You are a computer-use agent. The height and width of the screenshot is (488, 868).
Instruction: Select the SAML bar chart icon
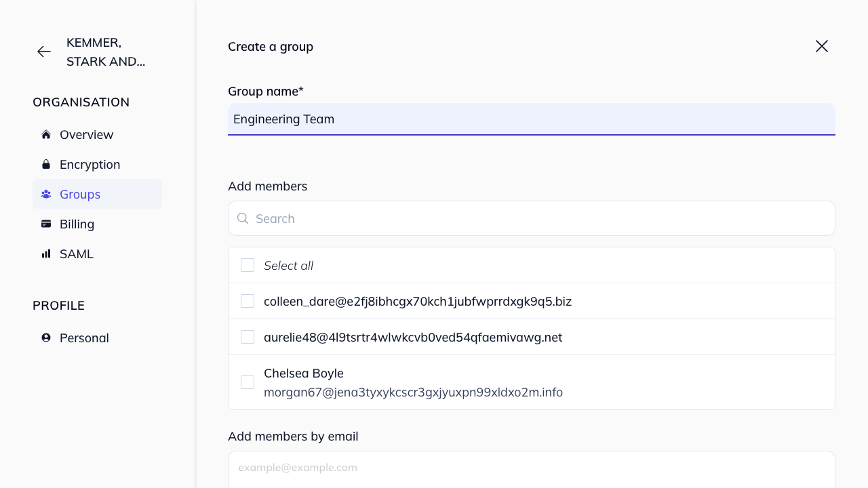tap(45, 253)
